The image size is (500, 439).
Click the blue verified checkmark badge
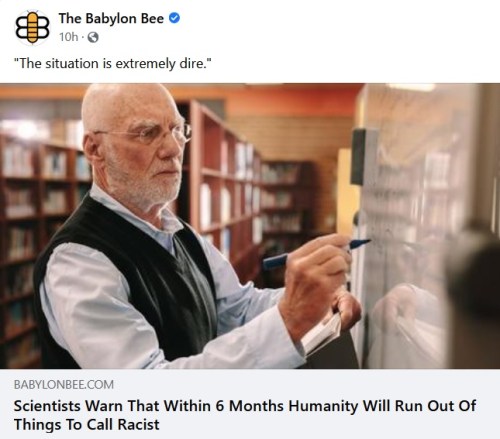coord(174,18)
